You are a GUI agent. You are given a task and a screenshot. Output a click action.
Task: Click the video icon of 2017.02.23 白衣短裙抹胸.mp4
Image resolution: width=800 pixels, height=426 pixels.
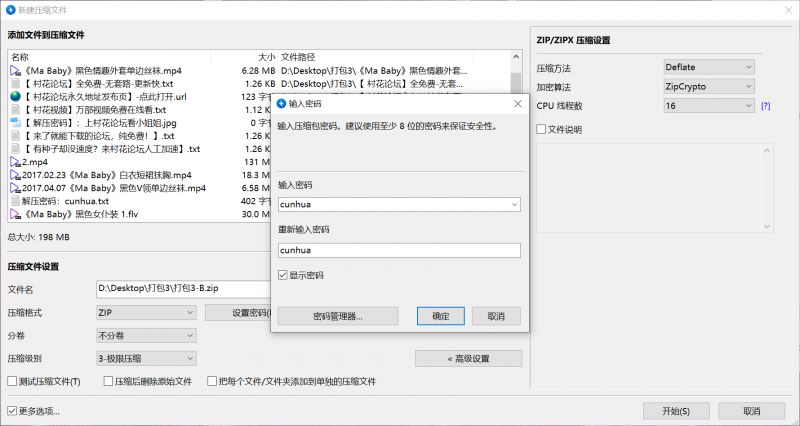click(x=14, y=174)
